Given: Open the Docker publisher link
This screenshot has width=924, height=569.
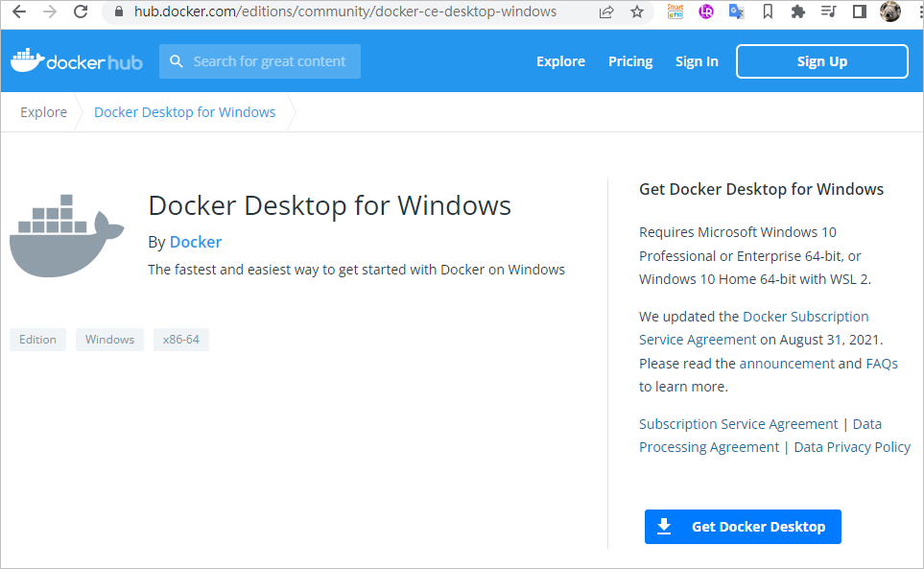Looking at the screenshot, I should (x=196, y=242).
